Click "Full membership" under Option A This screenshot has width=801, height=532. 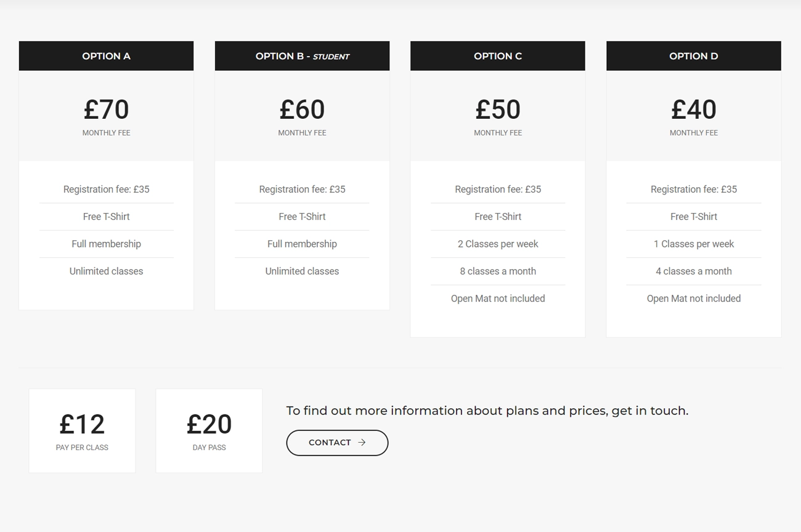tap(106, 244)
